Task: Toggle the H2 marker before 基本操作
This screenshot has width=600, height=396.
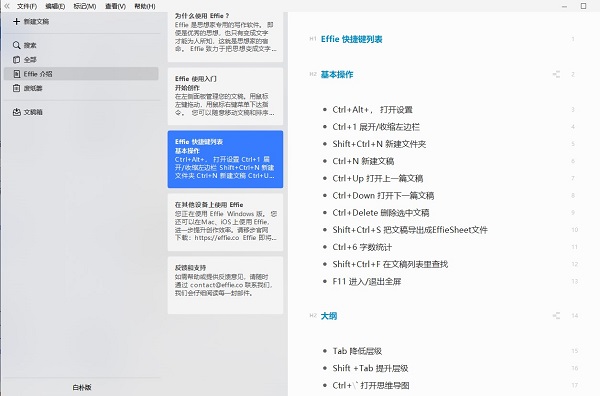Action: coord(313,74)
